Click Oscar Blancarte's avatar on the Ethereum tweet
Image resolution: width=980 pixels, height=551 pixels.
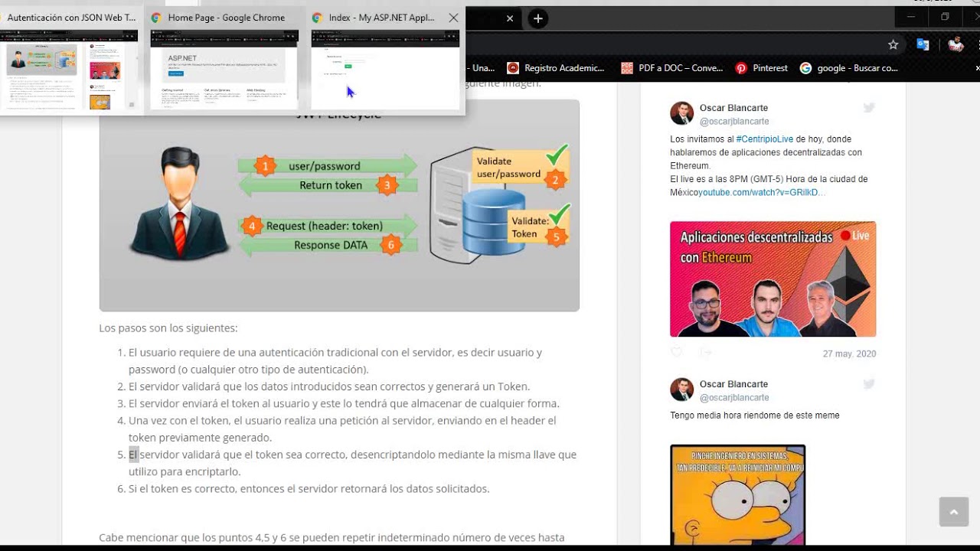pyautogui.click(x=681, y=113)
